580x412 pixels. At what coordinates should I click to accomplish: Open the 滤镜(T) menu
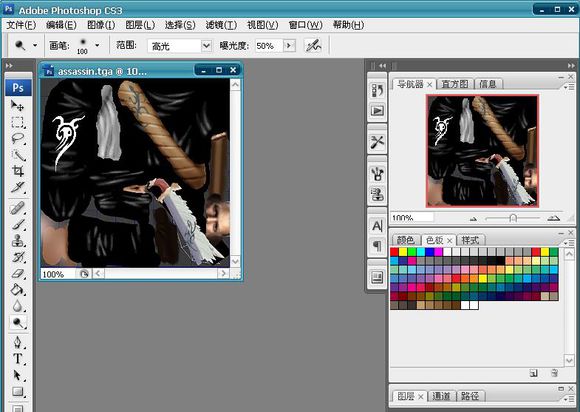(221, 25)
